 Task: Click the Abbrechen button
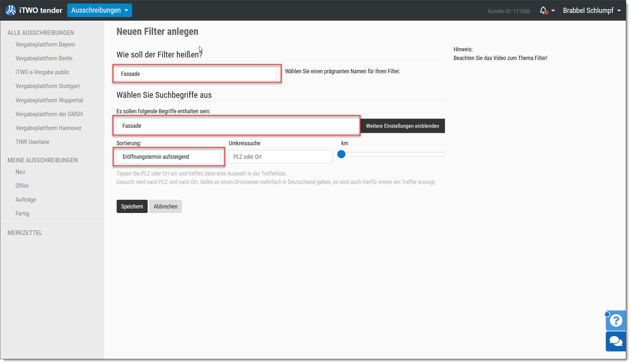pyautogui.click(x=165, y=207)
